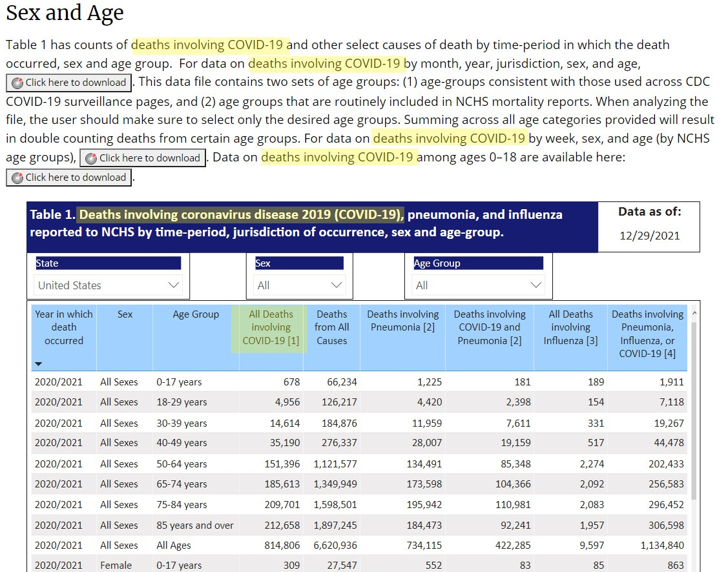Click the COVID-19 deaths value 212,658

pyautogui.click(x=282, y=525)
